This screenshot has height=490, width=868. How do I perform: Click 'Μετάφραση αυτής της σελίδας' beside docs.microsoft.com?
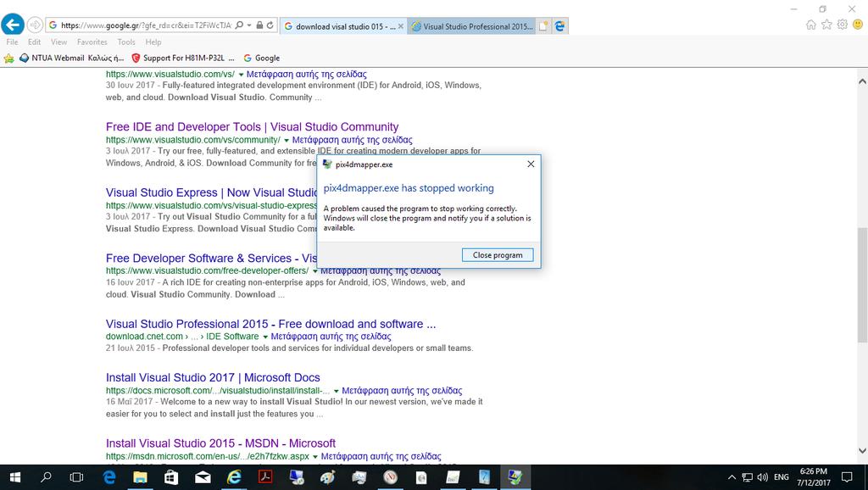pyautogui.click(x=402, y=391)
